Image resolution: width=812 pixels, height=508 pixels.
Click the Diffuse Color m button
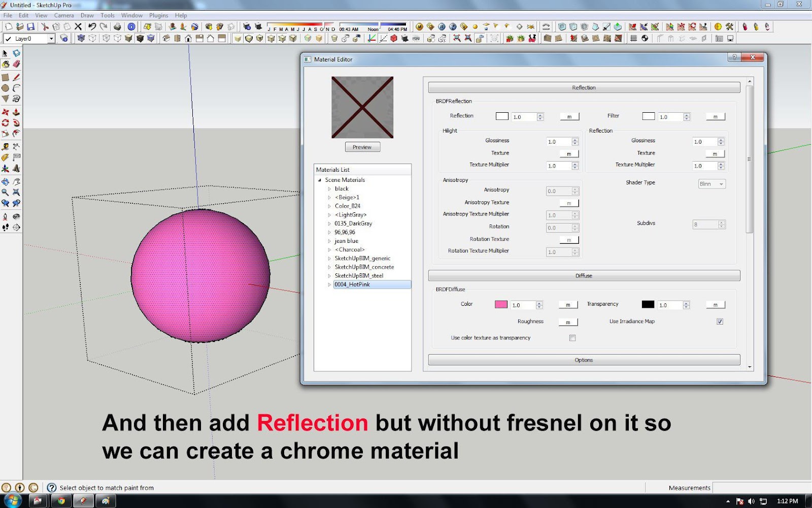coord(568,305)
